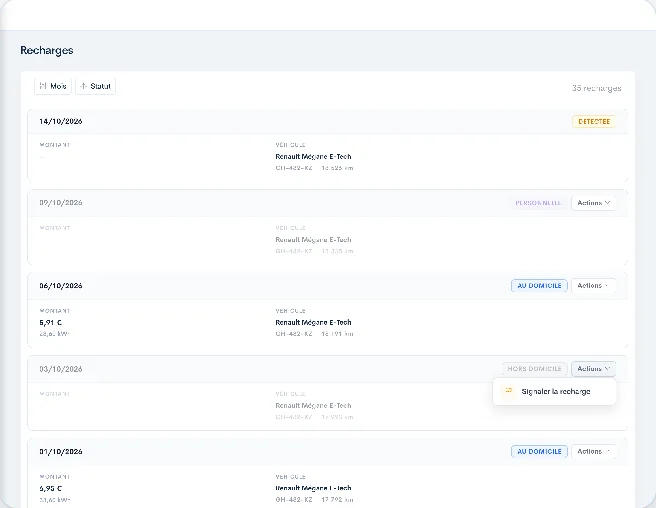Screen dimensions: 656x508
Task: Click the VÉHICULE label in 06/10/2026 card
Action: coord(290,311)
